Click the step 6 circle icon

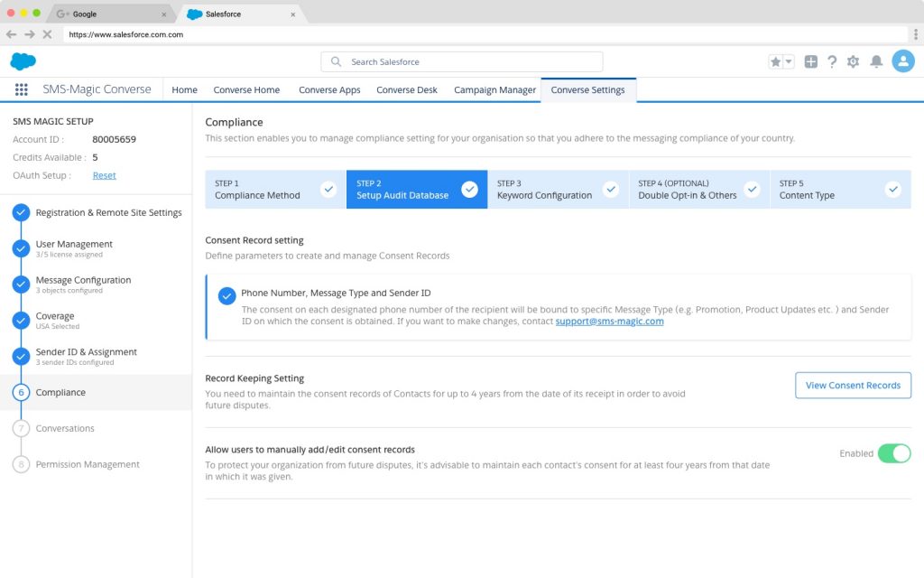(x=22, y=392)
